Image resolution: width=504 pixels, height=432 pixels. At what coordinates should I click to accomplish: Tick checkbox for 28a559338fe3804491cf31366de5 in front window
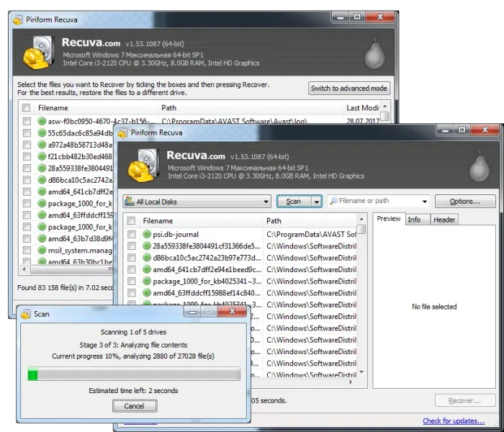point(132,246)
